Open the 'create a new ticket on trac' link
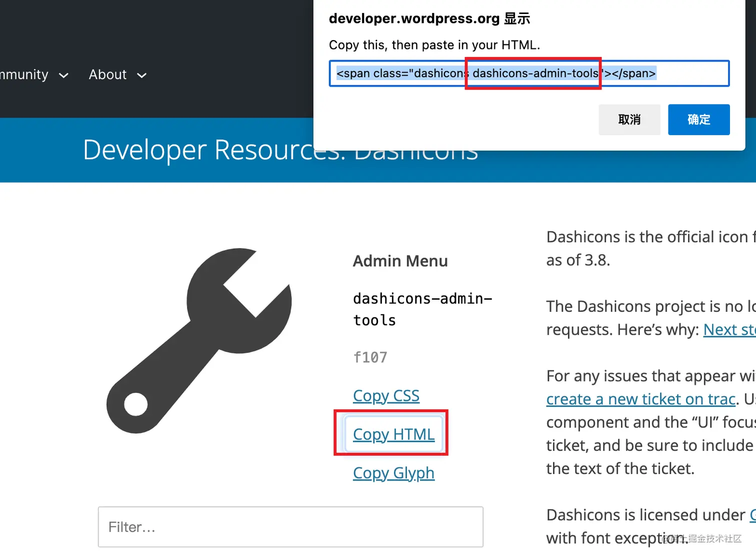Image resolution: width=756 pixels, height=558 pixels. [x=641, y=399]
